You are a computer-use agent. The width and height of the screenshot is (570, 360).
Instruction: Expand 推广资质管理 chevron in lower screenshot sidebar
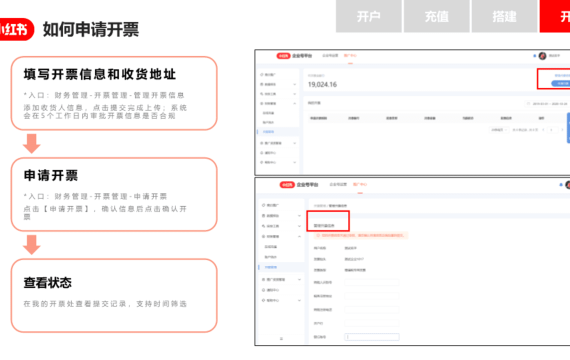coord(299,280)
